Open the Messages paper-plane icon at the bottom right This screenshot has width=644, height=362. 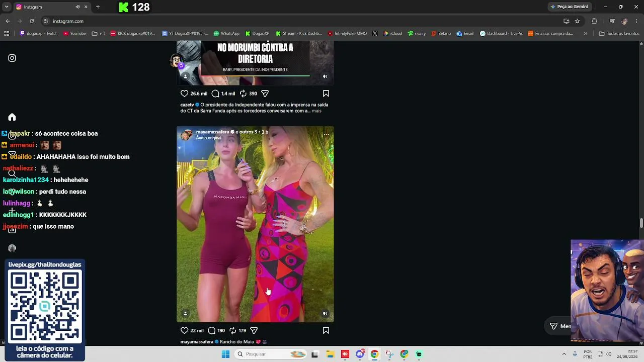(x=553, y=326)
